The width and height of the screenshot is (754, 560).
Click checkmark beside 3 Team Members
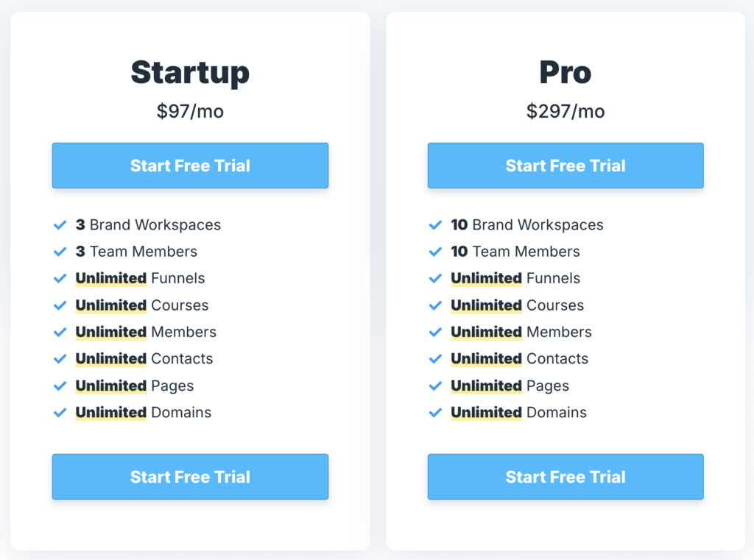click(60, 252)
